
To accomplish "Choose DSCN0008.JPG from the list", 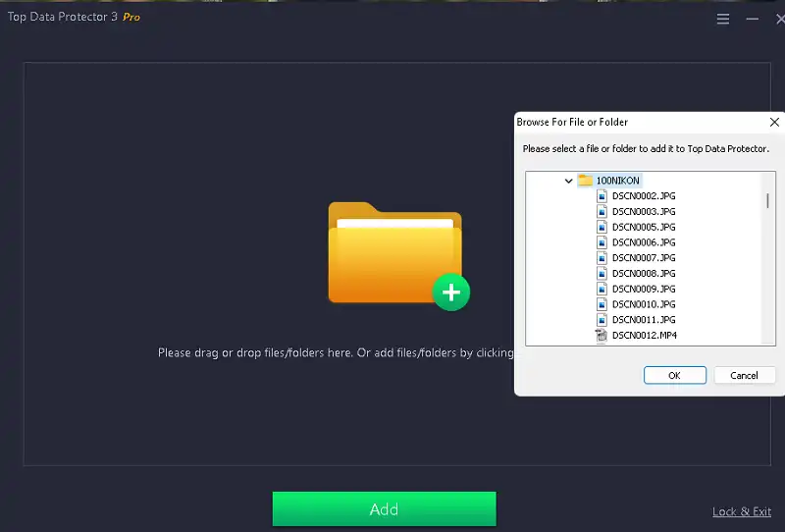I will [644, 274].
